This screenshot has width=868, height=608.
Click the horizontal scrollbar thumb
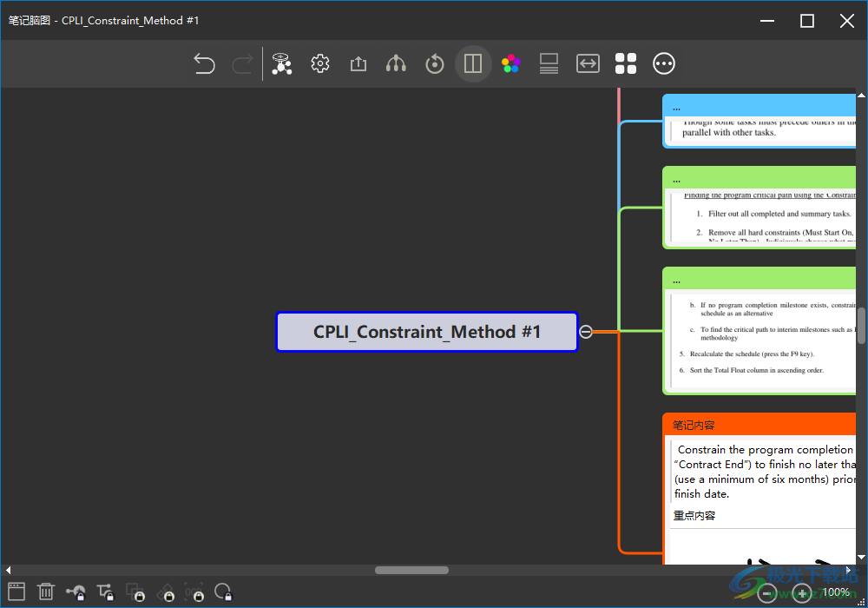[x=411, y=571]
